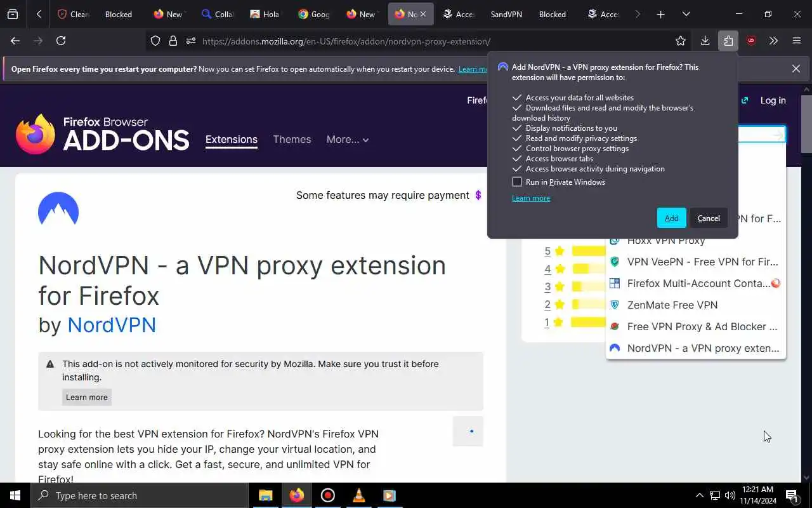The image size is (812, 508).
Task: Show hidden system tray icons
Action: 699,495
